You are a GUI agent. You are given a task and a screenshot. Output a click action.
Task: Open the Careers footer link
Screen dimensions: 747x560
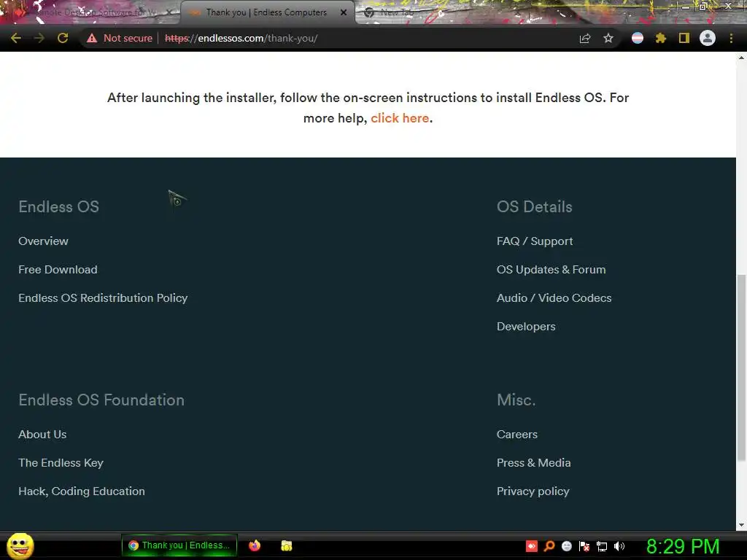tap(517, 435)
